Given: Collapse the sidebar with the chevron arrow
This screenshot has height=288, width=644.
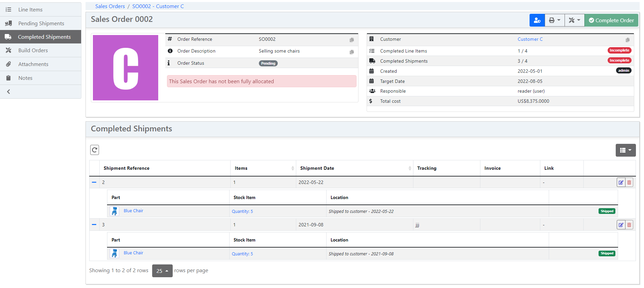Looking at the screenshot, I should [x=9, y=92].
